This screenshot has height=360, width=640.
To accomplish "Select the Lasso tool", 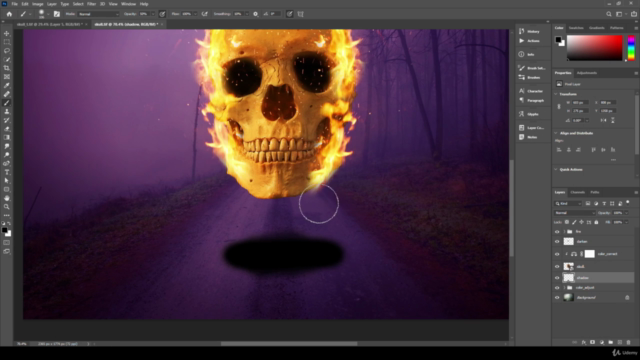I will [x=7, y=51].
